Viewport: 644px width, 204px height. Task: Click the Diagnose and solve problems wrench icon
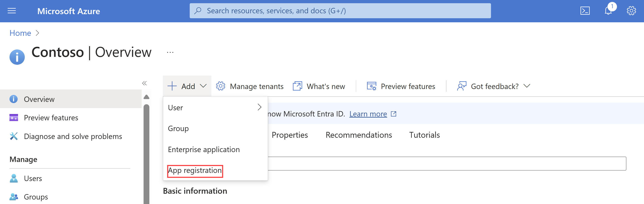tap(14, 136)
